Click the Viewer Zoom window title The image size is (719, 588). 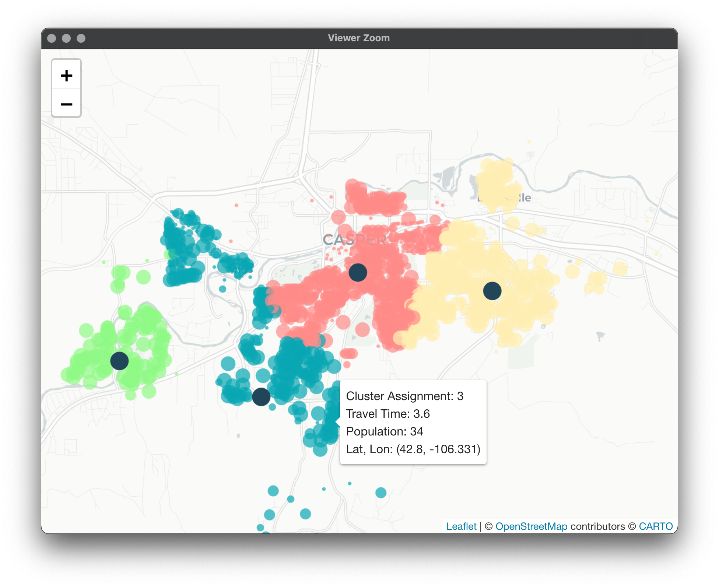[x=359, y=38]
